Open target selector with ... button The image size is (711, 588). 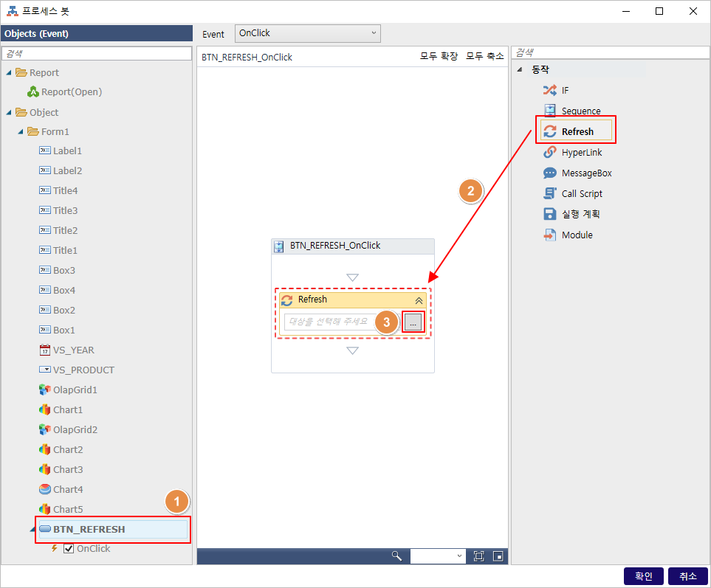(413, 322)
